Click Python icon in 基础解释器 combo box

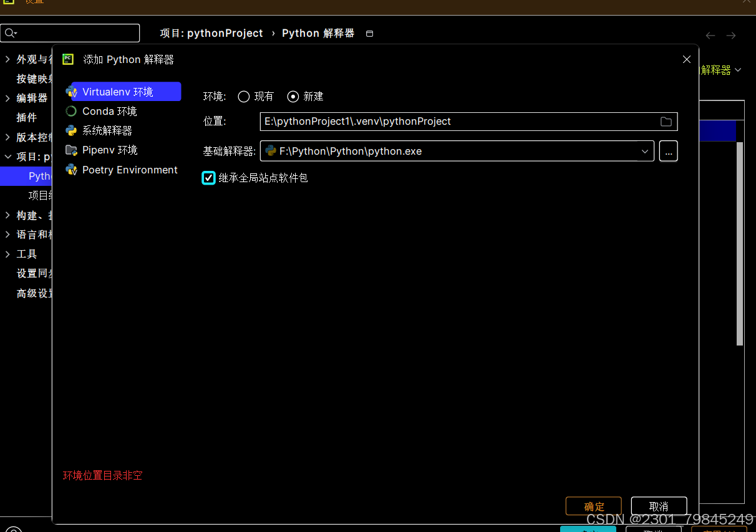click(271, 151)
